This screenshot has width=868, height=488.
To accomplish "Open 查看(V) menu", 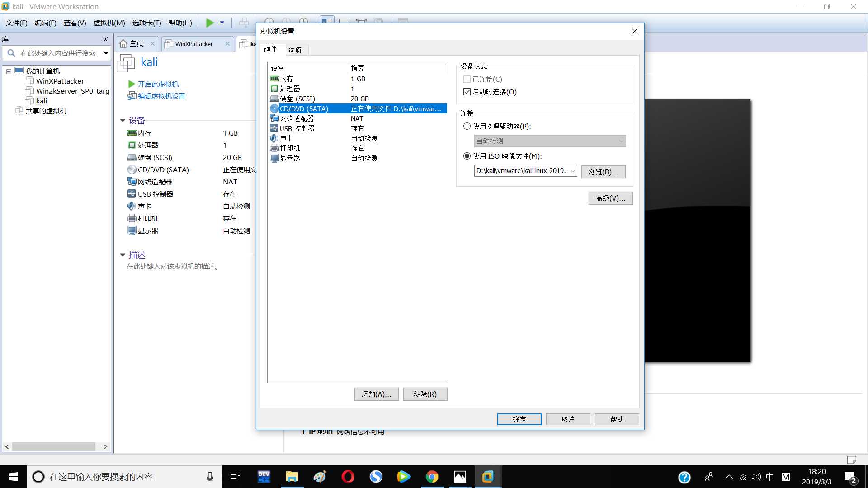I will point(75,23).
